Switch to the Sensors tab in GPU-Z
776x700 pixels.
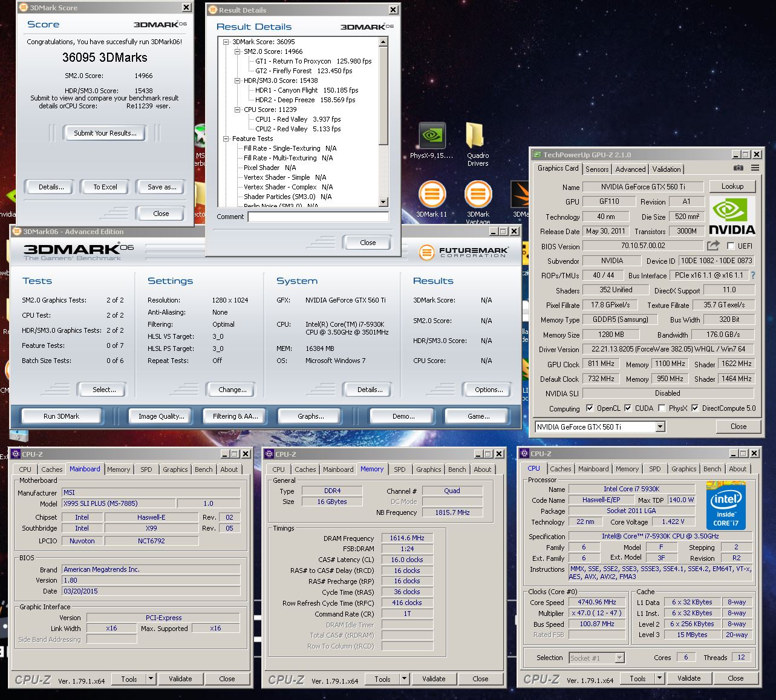point(597,169)
